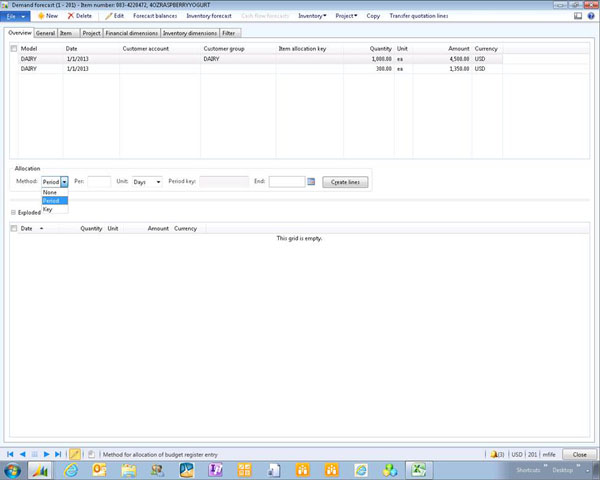Sort by Customer group column header
This screenshot has width=600, height=480.
coord(224,49)
